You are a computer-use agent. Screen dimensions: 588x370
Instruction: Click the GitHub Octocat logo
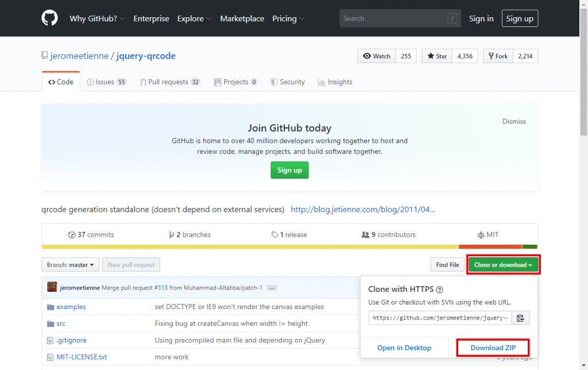click(x=50, y=18)
